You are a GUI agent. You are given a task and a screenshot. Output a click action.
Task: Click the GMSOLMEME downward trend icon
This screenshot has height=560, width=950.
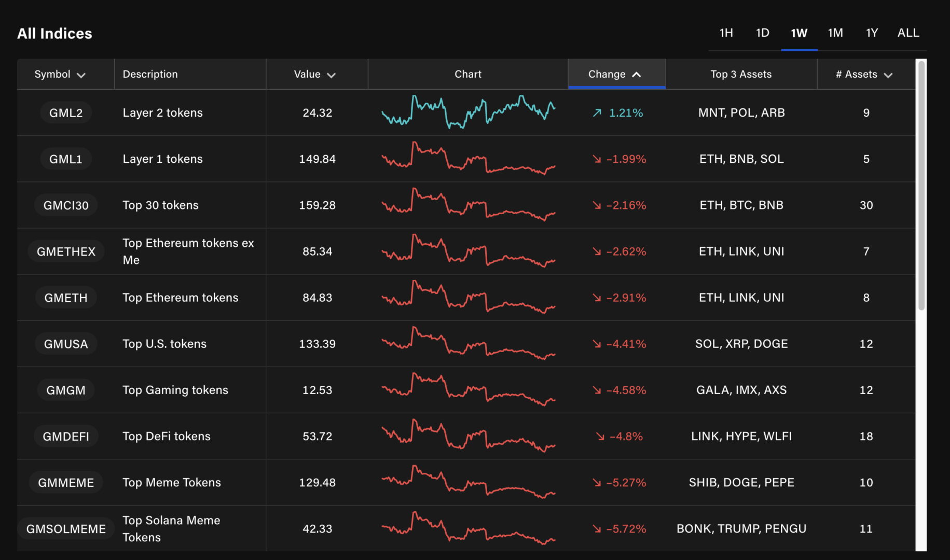click(x=597, y=528)
